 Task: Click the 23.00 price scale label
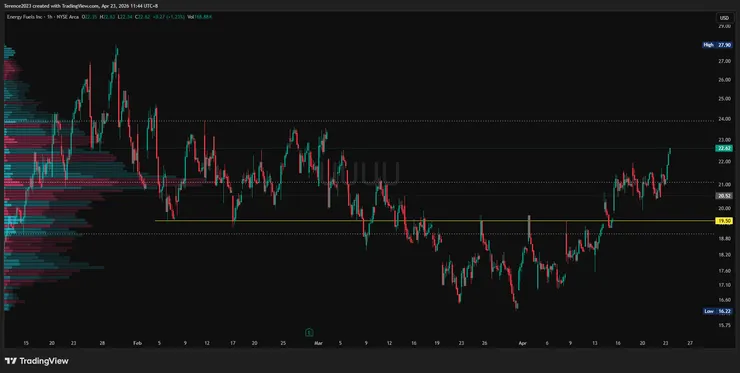tap(724, 140)
